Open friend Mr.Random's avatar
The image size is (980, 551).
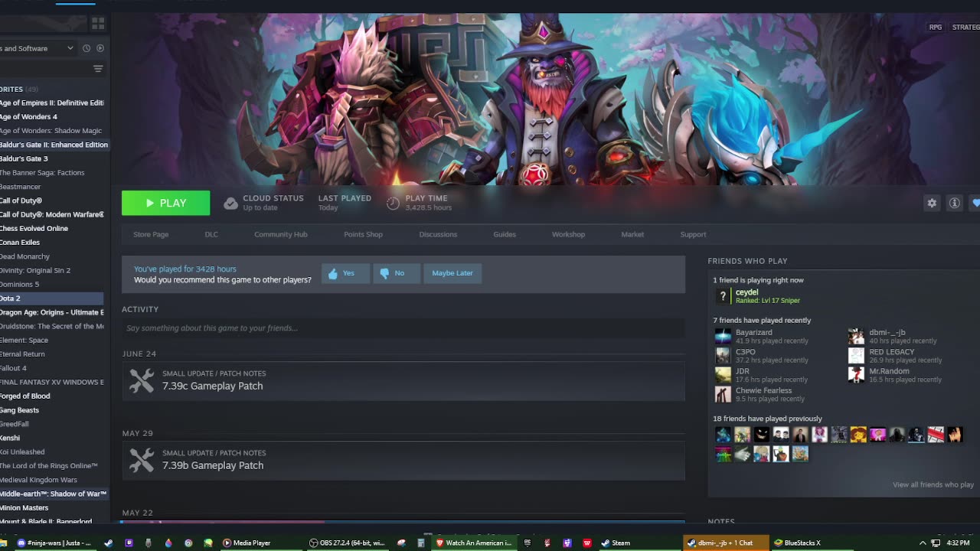(x=856, y=375)
